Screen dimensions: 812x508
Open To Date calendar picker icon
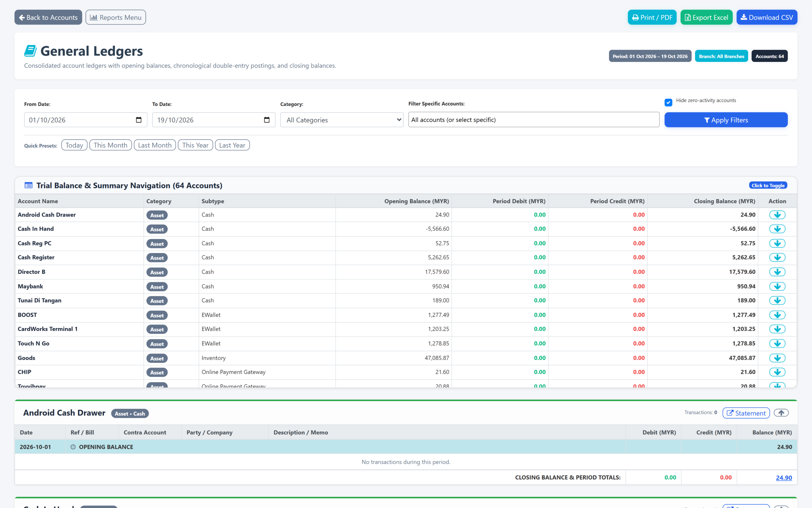point(267,120)
